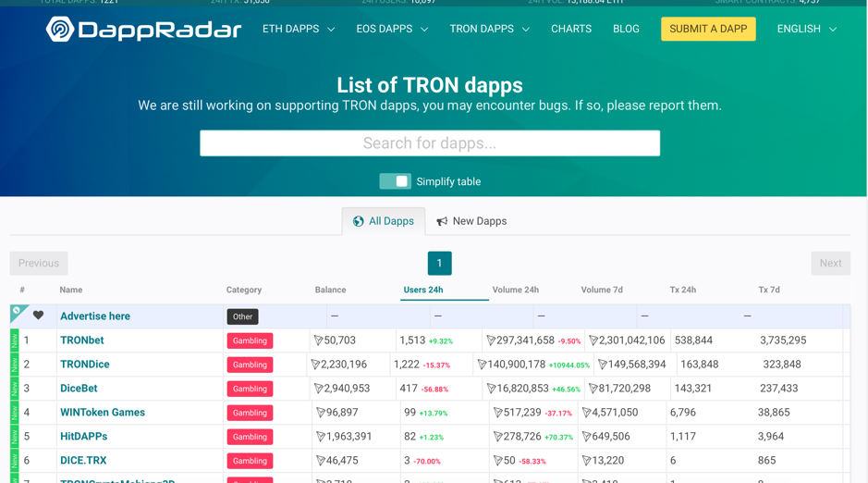Click the Next pagination button
Image resolution: width=868 pixels, height=483 pixels.
830,263
